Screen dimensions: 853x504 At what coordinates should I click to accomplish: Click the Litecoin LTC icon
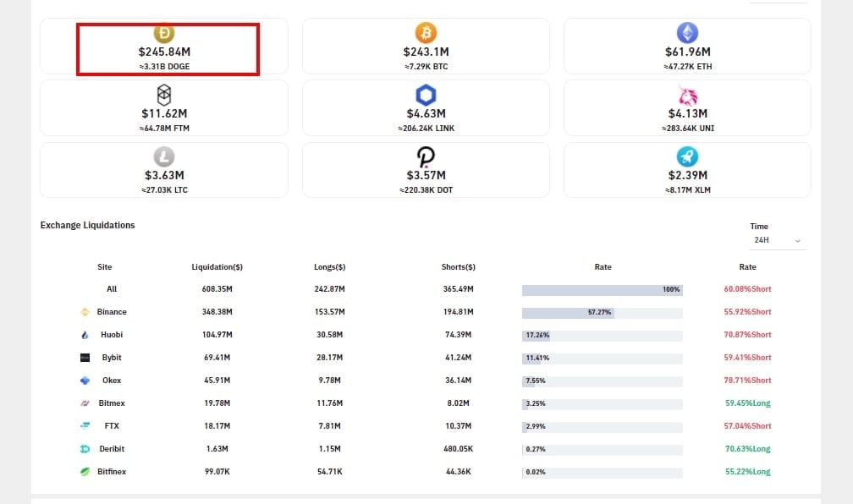click(163, 156)
